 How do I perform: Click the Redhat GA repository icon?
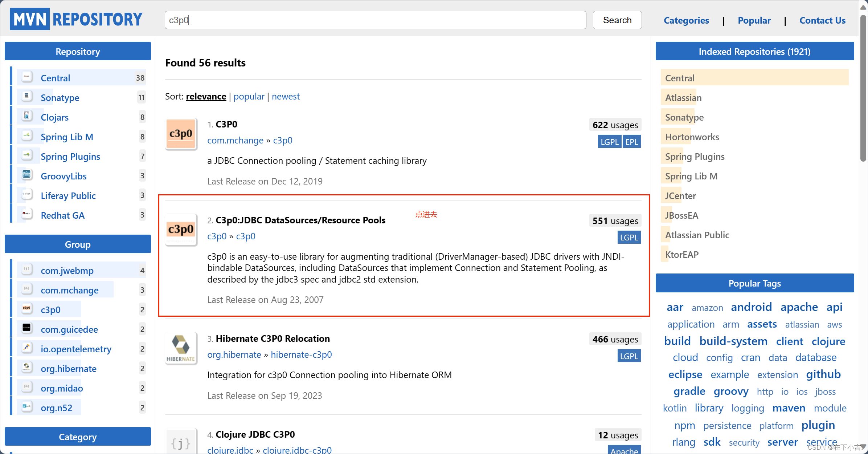click(x=27, y=215)
